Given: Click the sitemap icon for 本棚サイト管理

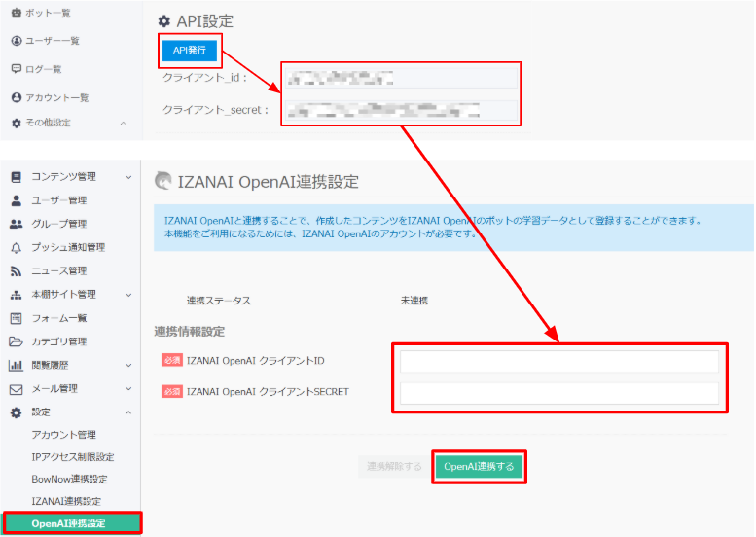Looking at the screenshot, I should (16, 295).
